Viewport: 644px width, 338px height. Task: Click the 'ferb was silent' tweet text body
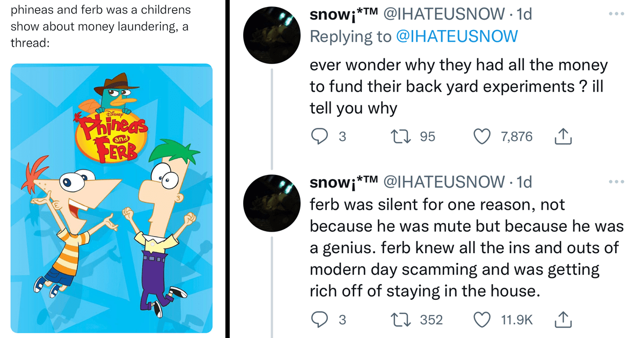click(x=466, y=248)
